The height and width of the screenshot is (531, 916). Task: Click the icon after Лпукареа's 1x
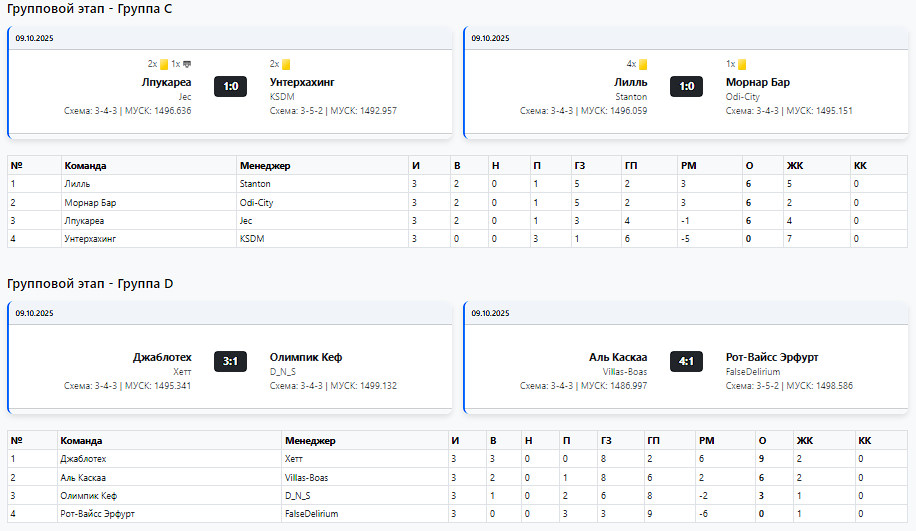[187, 64]
